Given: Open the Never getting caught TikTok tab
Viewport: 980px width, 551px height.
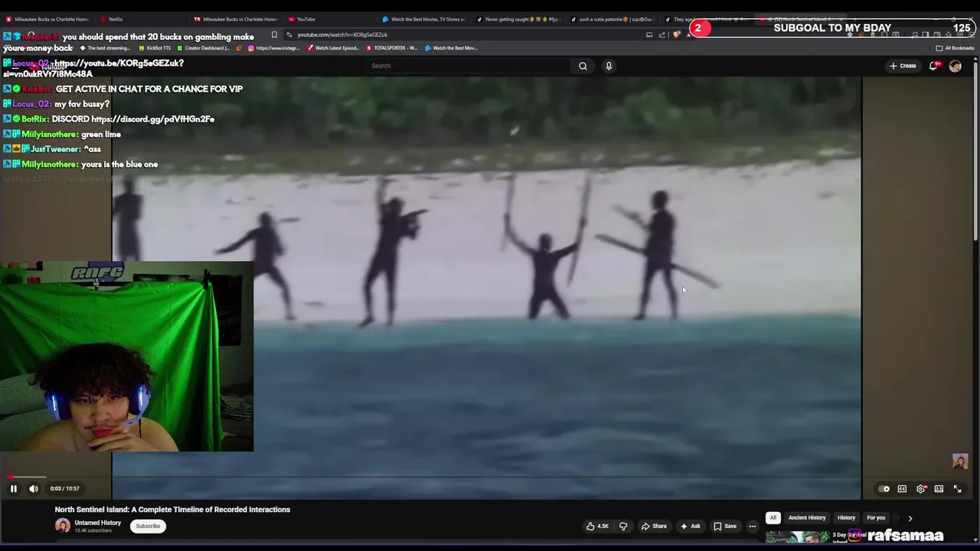Looking at the screenshot, I should pyautogui.click(x=518, y=19).
